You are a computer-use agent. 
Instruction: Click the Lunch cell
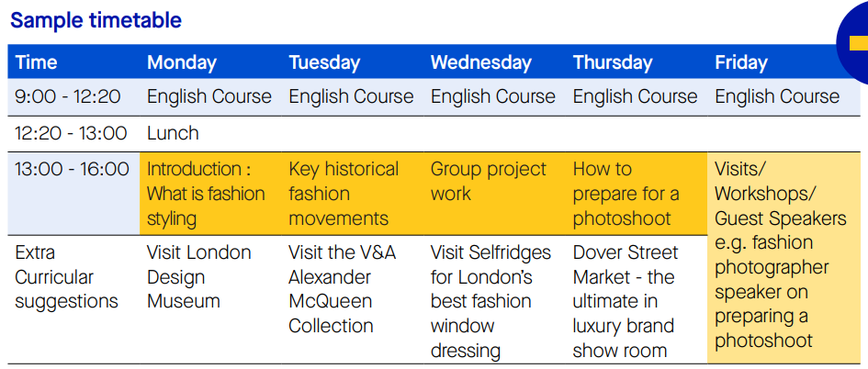tap(173, 133)
